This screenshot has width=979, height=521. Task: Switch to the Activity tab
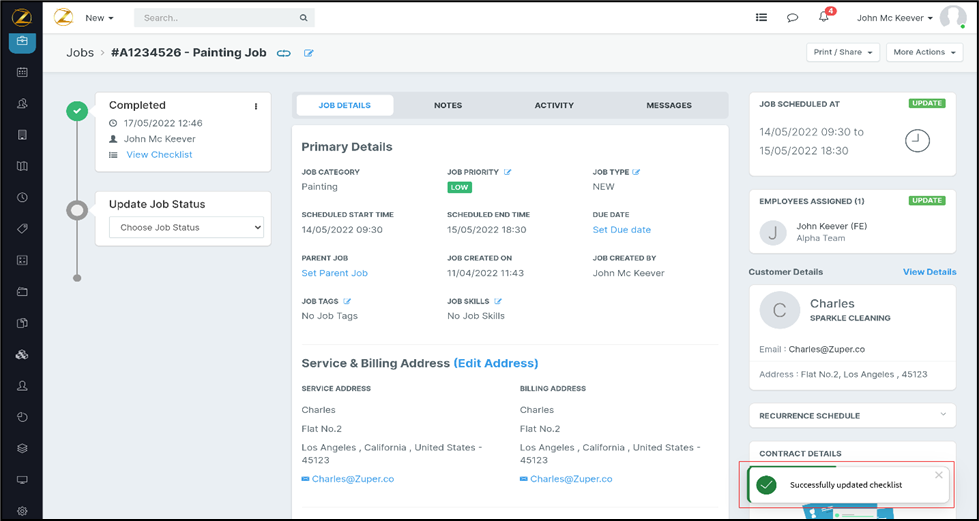click(554, 105)
